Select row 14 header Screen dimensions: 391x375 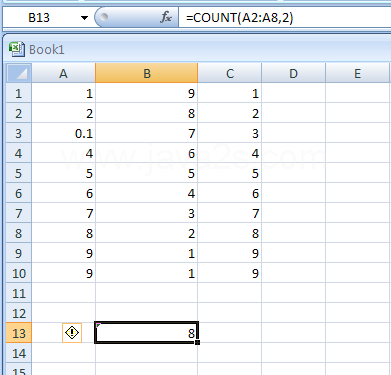[19, 353]
